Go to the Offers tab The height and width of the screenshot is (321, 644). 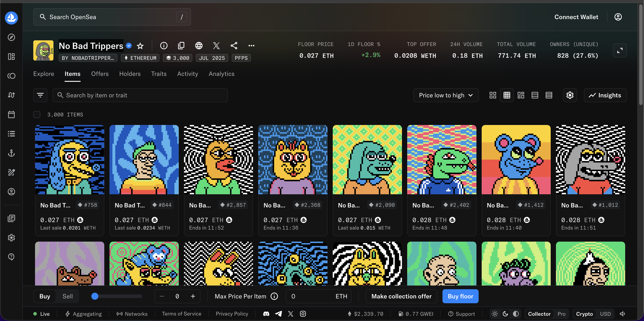(100, 74)
